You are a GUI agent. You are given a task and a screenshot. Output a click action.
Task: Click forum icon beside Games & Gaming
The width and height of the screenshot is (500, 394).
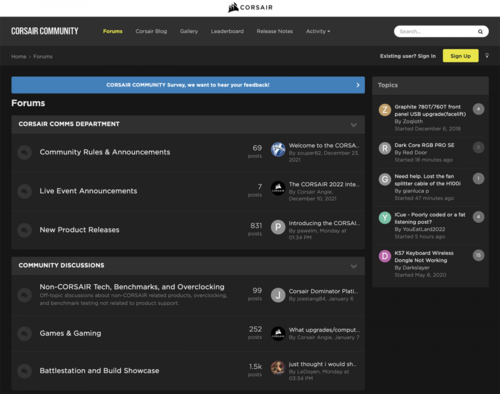click(24, 334)
